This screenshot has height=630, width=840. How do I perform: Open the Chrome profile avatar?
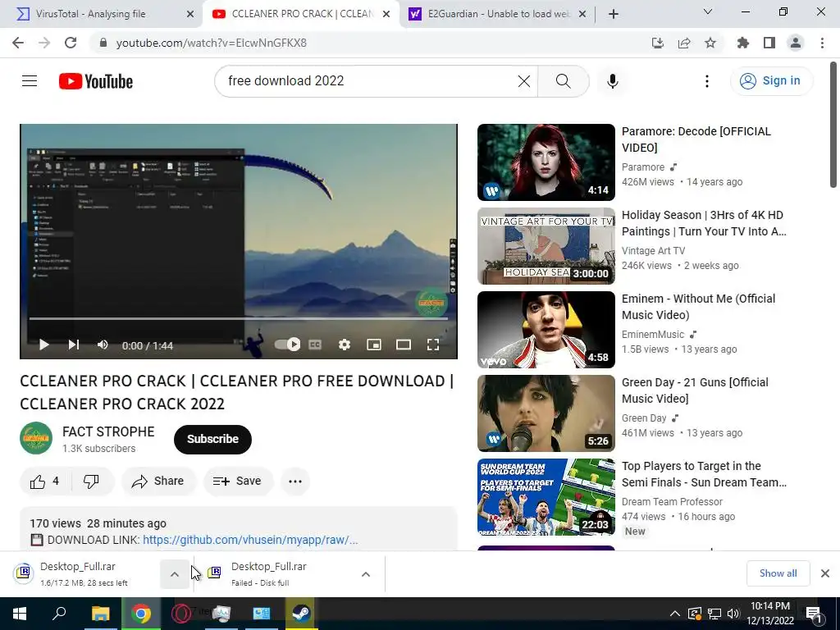pos(796,43)
